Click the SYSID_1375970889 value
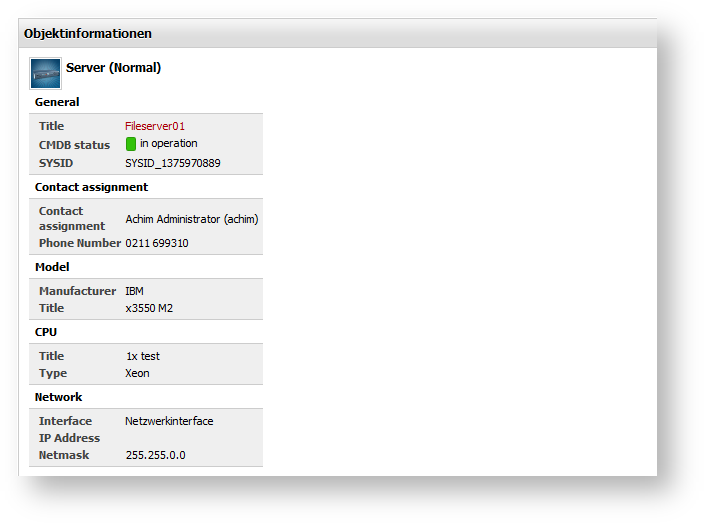 point(173,163)
